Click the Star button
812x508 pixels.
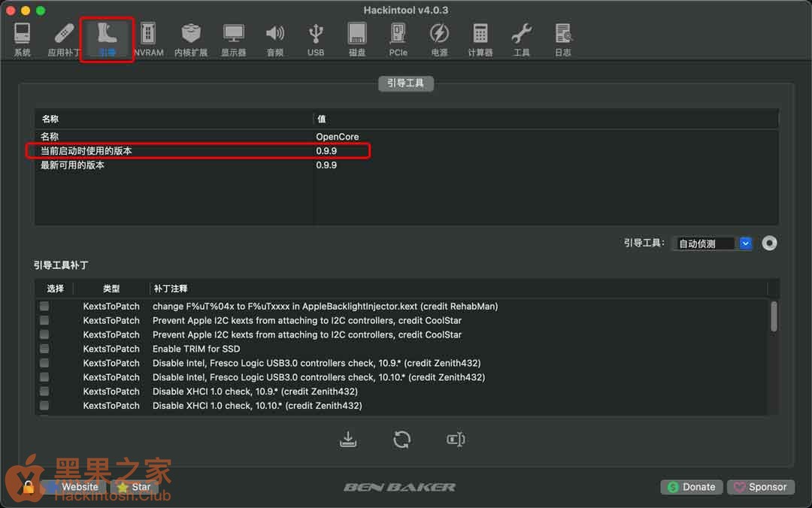[134, 487]
